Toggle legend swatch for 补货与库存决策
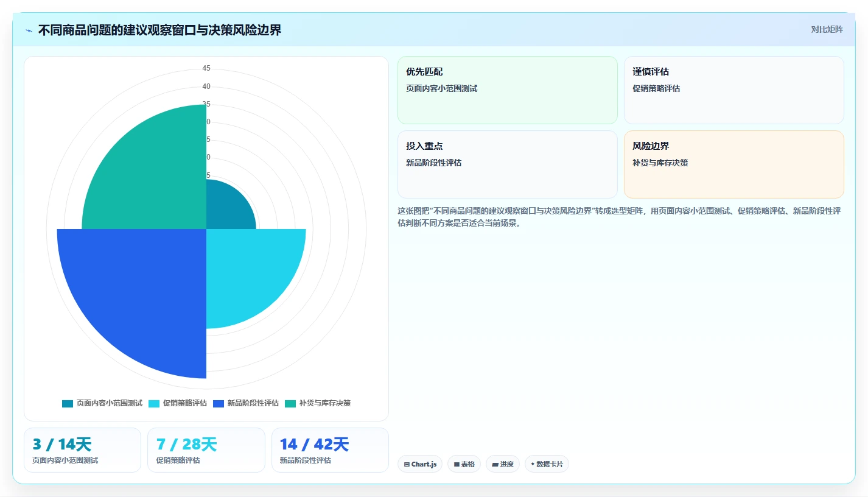868x497 pixels. [x=290, y=403]
